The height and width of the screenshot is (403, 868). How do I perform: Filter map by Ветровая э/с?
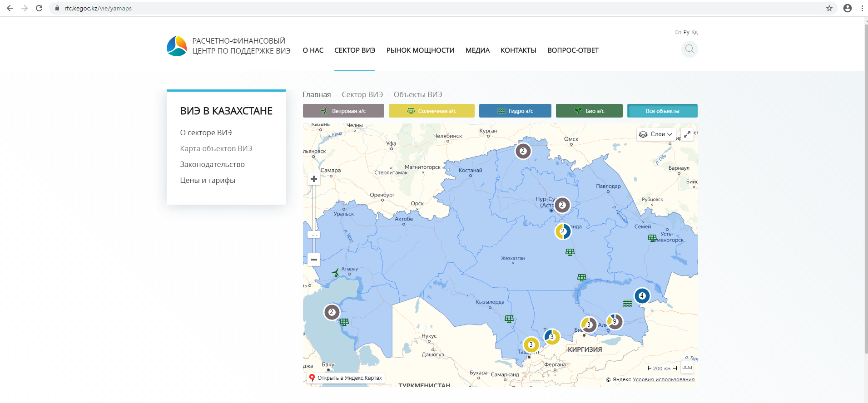coord(343,111)
